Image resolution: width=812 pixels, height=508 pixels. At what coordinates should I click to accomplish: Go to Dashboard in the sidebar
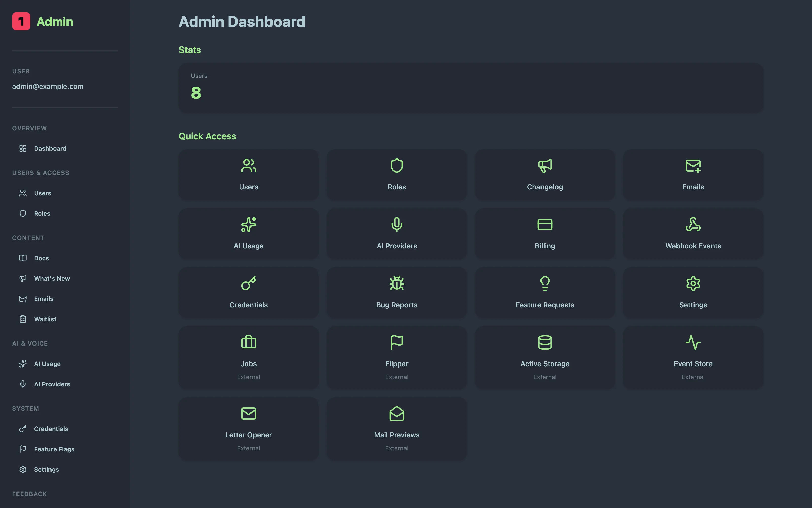coord(50,149)
